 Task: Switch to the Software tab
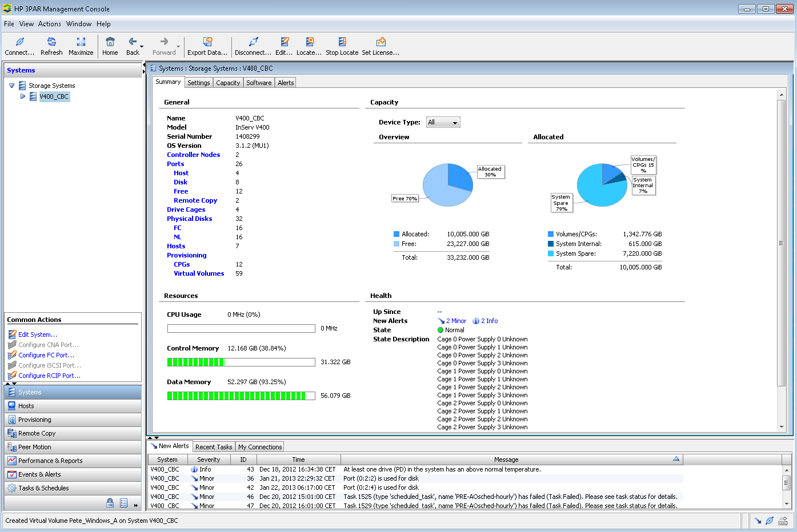point(259,83)
